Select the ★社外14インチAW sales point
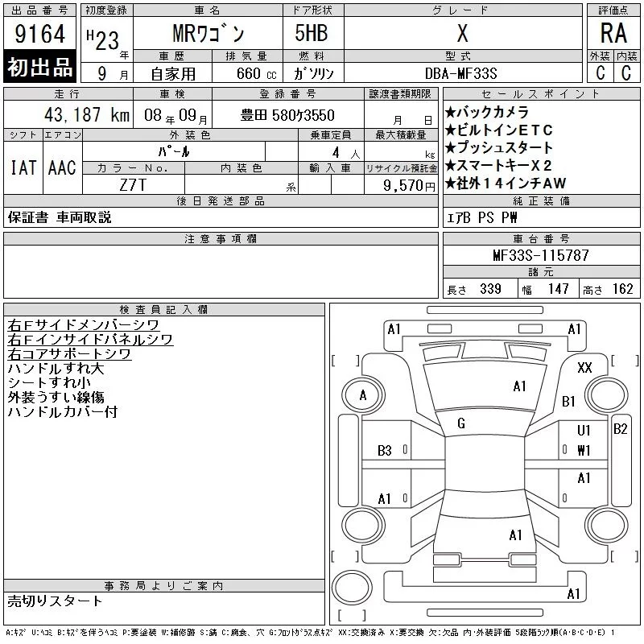Screen dimensions: 644x644 click(x=506, y=184)
